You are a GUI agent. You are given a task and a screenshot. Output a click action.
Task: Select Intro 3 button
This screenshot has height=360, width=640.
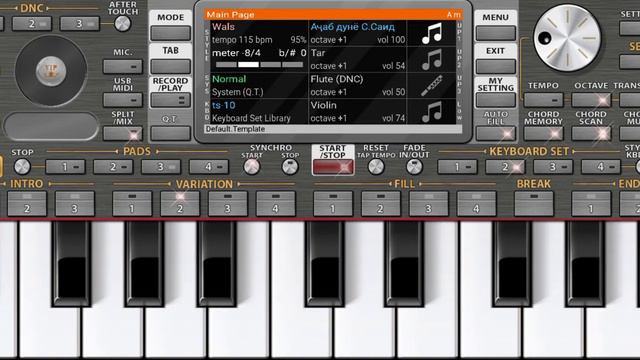click(x=75, y=203)
